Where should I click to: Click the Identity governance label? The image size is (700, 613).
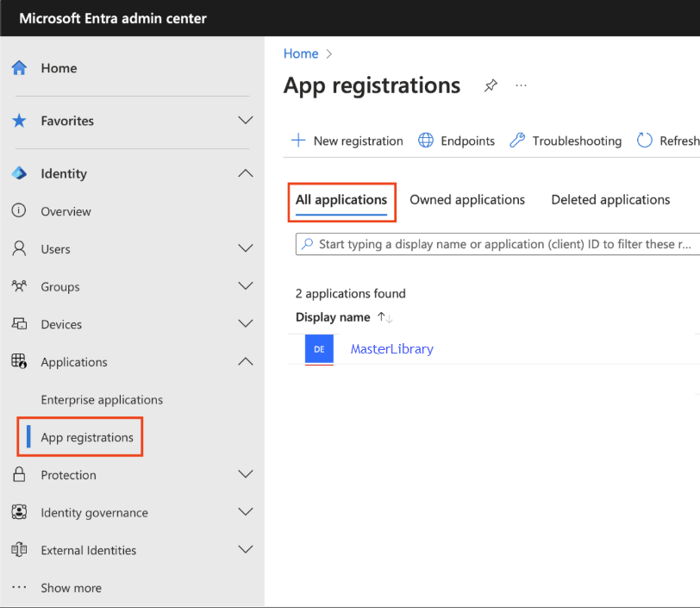(x=94, y=512)
